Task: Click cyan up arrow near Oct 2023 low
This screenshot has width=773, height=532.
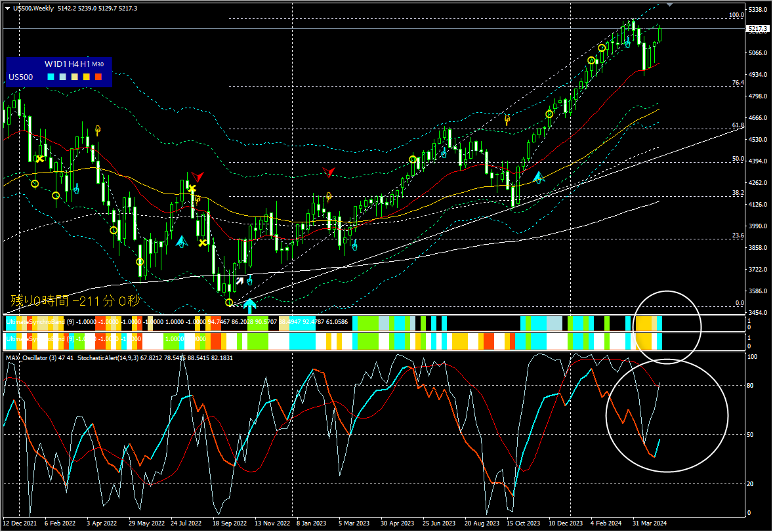Action: (538, 177)
